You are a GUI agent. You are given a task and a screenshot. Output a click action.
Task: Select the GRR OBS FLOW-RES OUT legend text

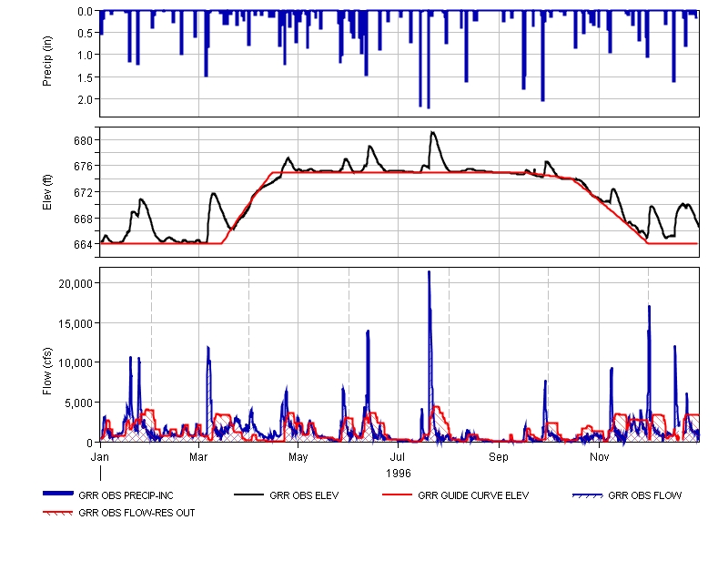coord(136,513)
